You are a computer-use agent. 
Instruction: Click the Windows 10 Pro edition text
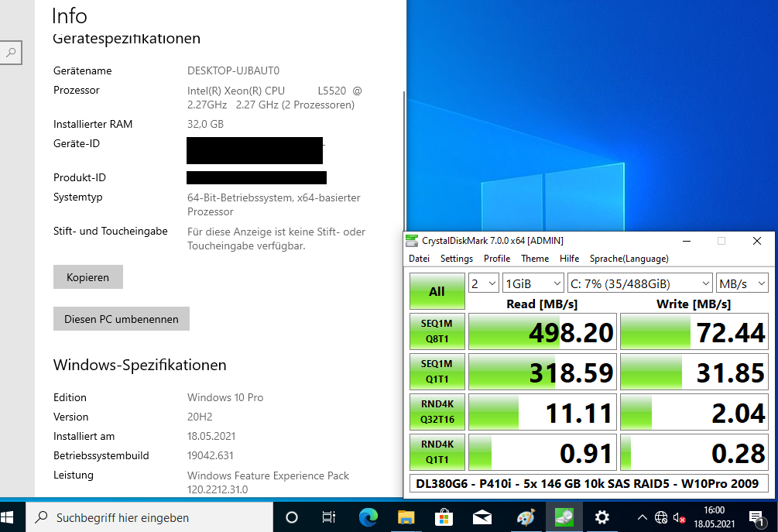(x=225, y=397)
